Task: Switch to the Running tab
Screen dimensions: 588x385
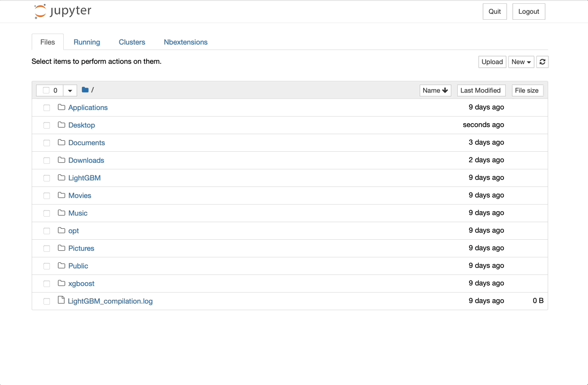Action: [87, 42]
